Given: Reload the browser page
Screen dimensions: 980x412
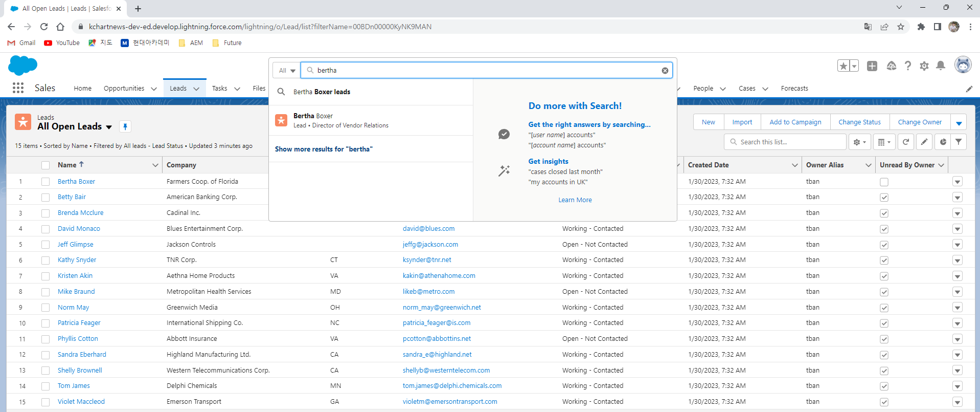Looking at the screenshot, I should [x=44, y=27].
